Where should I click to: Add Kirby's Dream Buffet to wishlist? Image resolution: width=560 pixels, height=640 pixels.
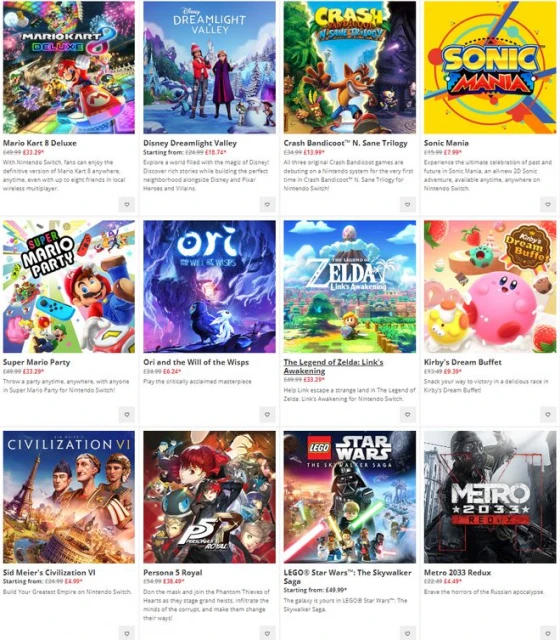click(548, 415)
